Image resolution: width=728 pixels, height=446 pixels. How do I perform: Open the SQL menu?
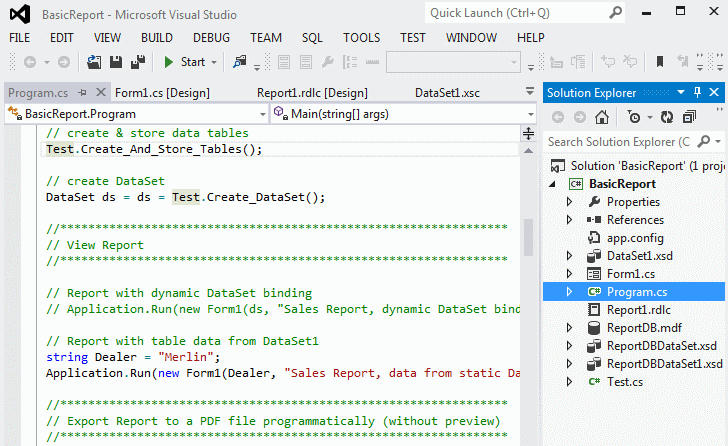[x=312, y=38]
